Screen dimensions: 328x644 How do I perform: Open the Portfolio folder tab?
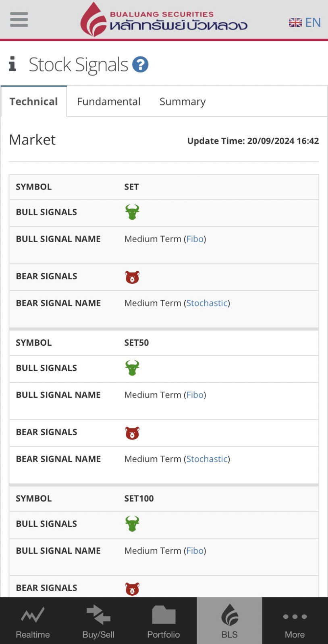pyautogui.click(x=164, y=621)
